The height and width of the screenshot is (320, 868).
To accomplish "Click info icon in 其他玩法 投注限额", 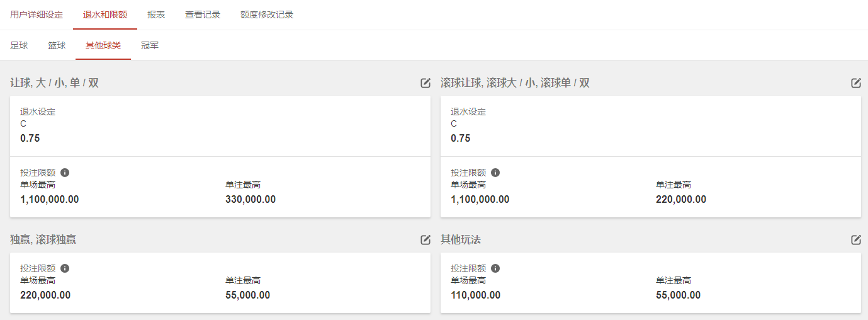I will (x=495, y=268).
